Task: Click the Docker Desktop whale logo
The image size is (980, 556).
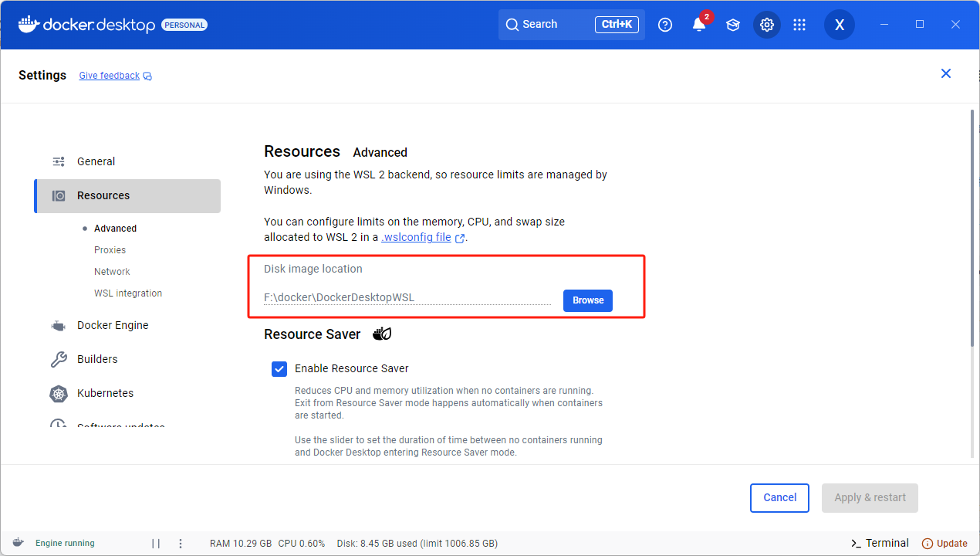Action: 29,24
